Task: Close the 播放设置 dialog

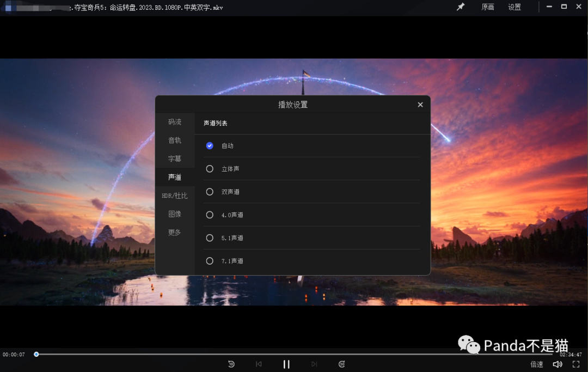Action: coord(420,105)
